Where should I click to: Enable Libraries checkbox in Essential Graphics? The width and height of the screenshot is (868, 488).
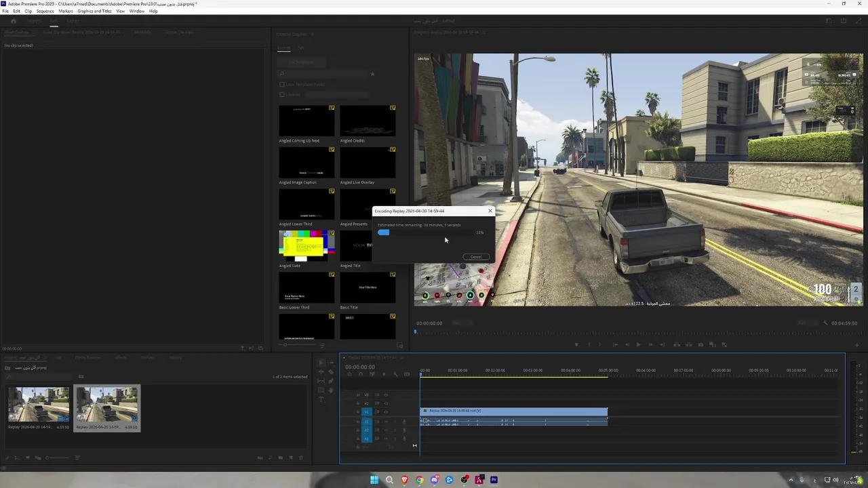click(x=282, y=94)
